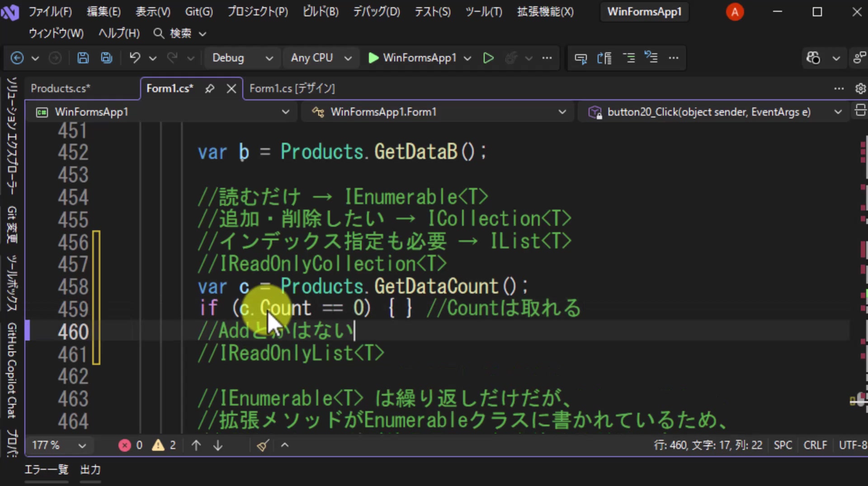The image size is (868, 486).
Task: Expand the undo history dropdown arrow
Action: point(153,58)
